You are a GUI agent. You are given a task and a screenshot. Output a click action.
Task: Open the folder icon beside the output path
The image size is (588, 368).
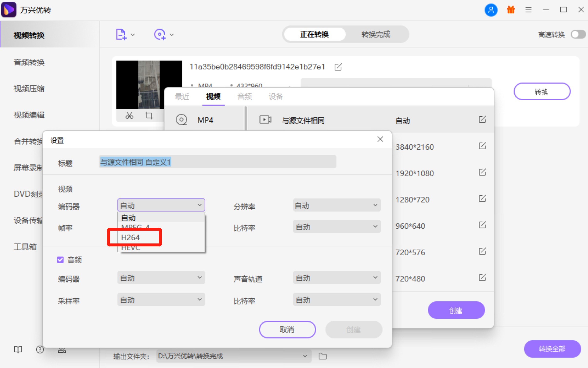click(322, 356)
